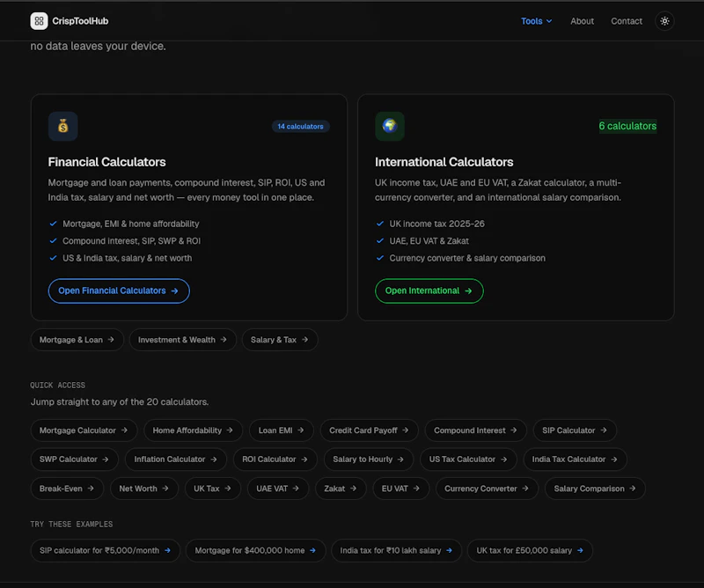Select the Salary & Tax category chip
Viewport: 704px width, 588px height.
280,340
